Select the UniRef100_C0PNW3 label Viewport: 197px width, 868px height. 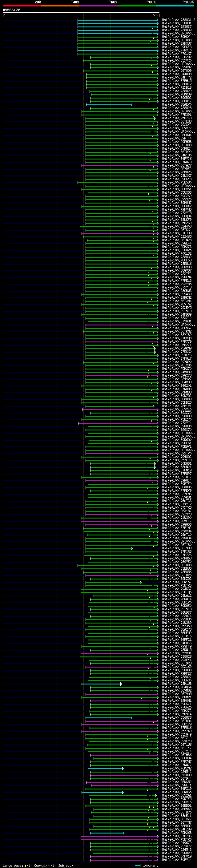tap(177, 393)
